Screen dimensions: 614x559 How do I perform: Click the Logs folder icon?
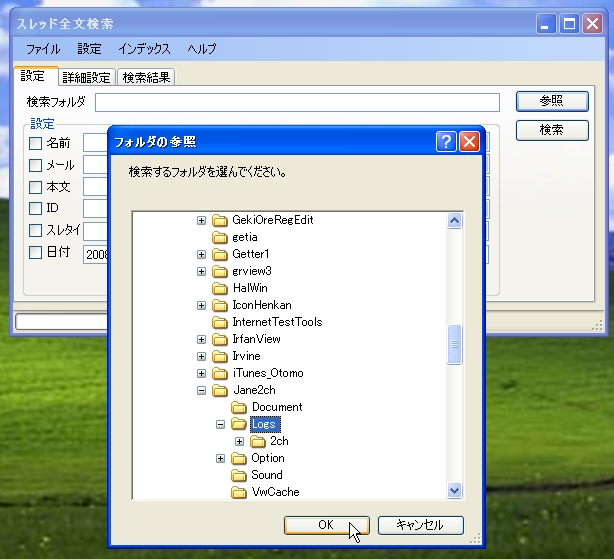[238, 424]
